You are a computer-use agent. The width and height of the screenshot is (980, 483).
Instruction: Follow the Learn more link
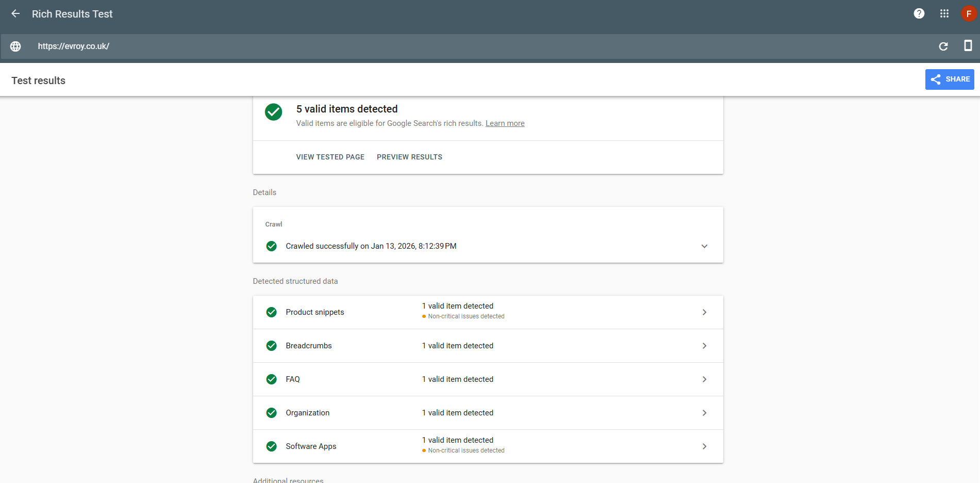pos(505,123)
